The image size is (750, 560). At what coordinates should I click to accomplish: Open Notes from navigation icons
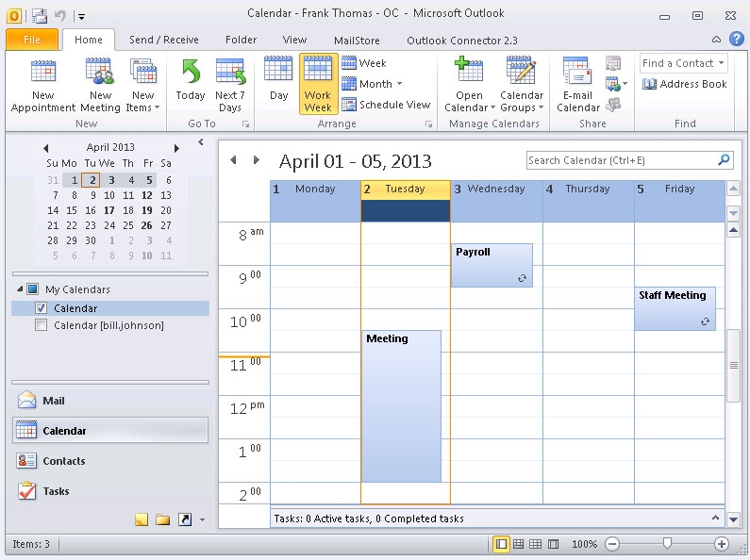142,519
